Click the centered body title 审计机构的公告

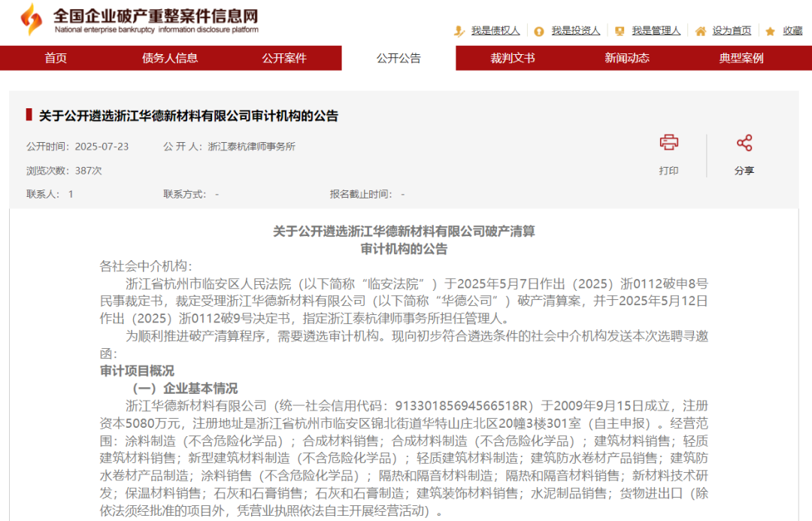tap(404, 249)
